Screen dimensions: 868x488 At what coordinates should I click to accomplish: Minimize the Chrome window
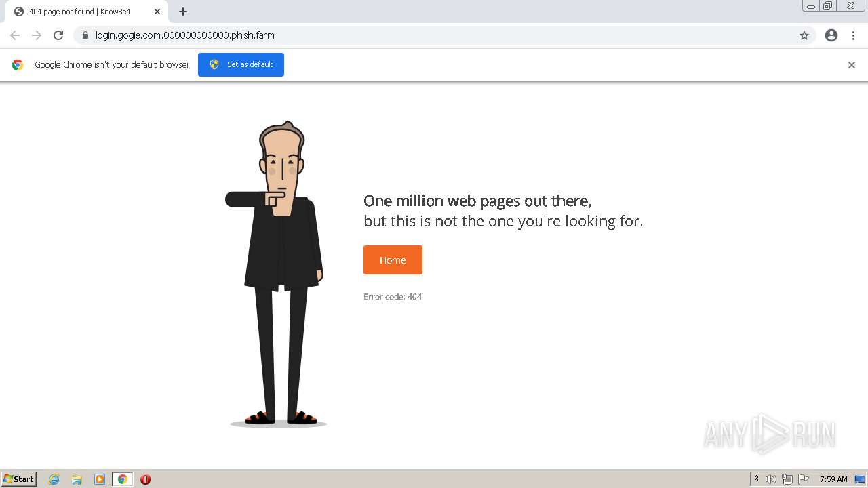pyautogui.click(x=811, y=6)
